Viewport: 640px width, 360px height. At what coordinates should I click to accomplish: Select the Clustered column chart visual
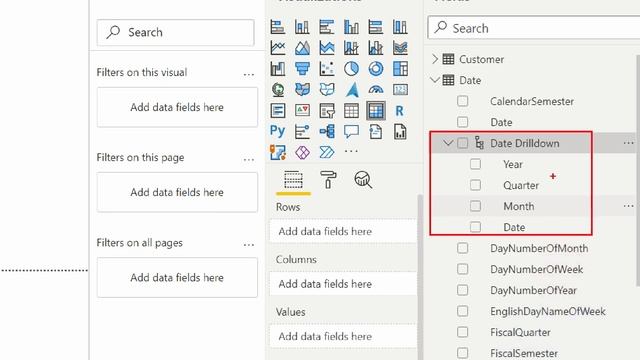tap(351, 27)
